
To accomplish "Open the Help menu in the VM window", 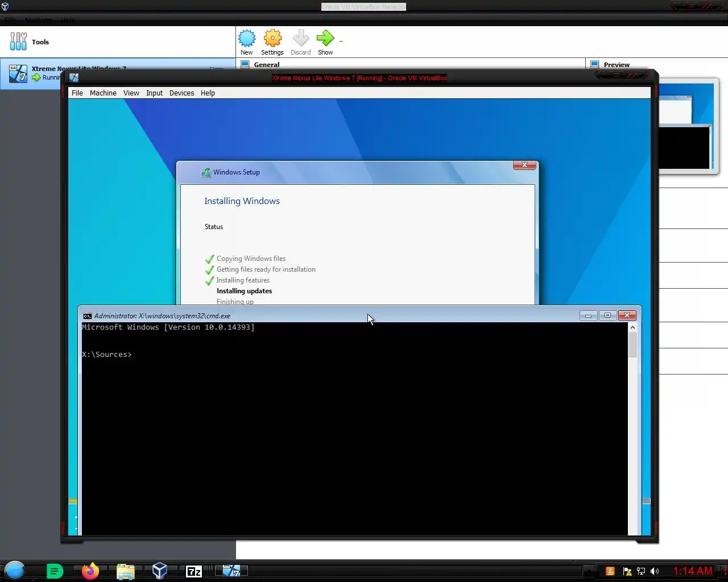I will tap(208, 93).
